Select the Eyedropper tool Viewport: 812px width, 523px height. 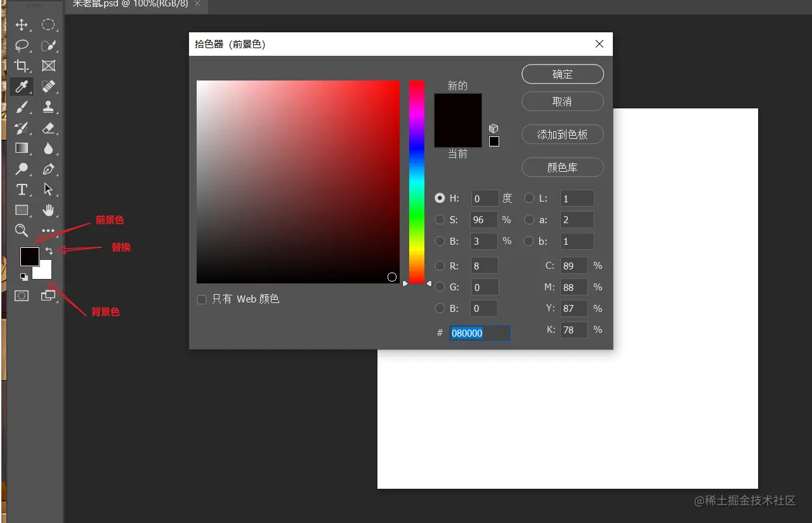[x=22, y=86]
